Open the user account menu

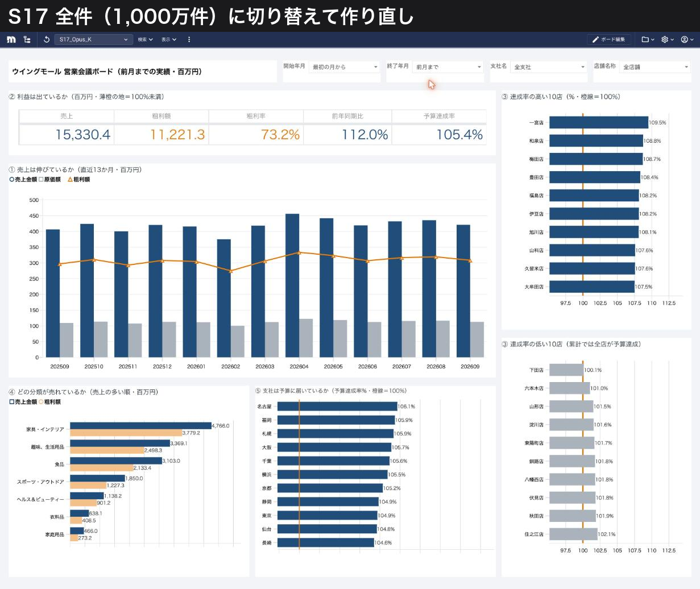(687, 39)
